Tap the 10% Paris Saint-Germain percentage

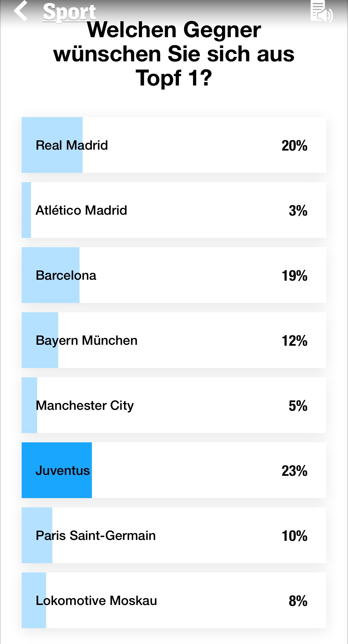(x=294, y=536)
